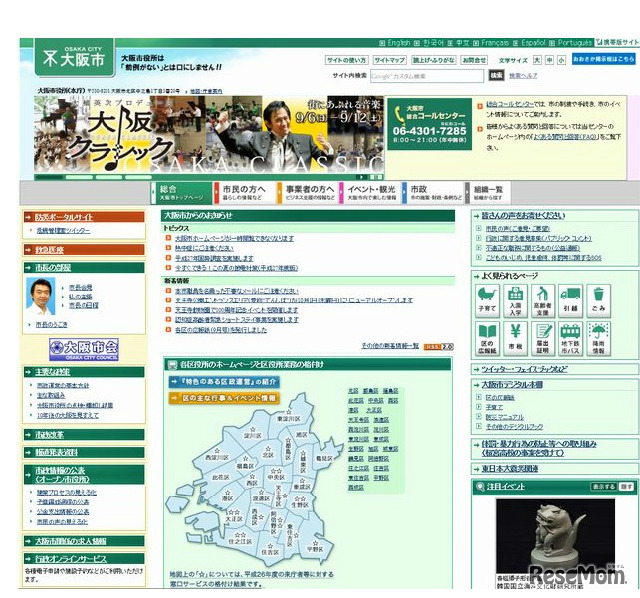Set text size to 中 (medium)
The width and height of the screenshot is (640, 598).
tap(549, 60)
